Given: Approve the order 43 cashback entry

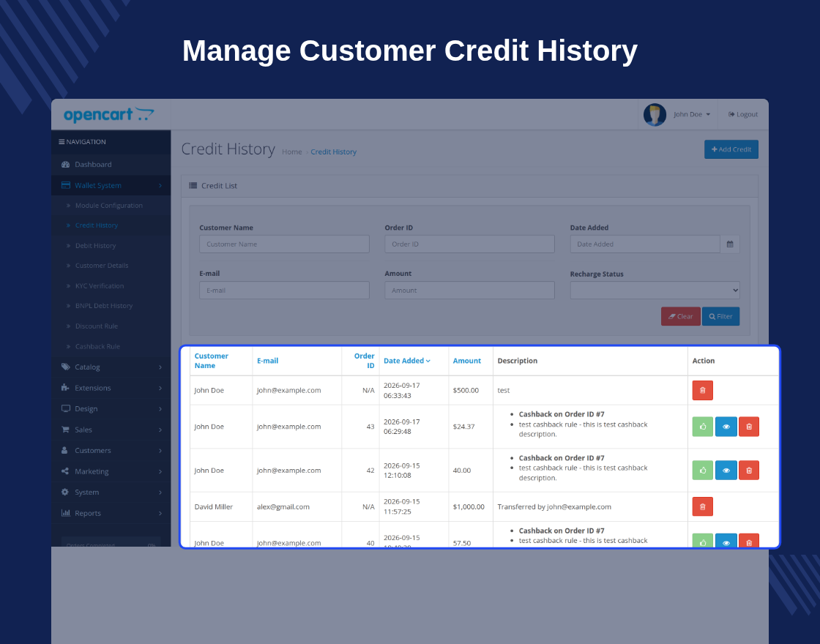Looking at the screenshot, I should [x=702, y=427].
